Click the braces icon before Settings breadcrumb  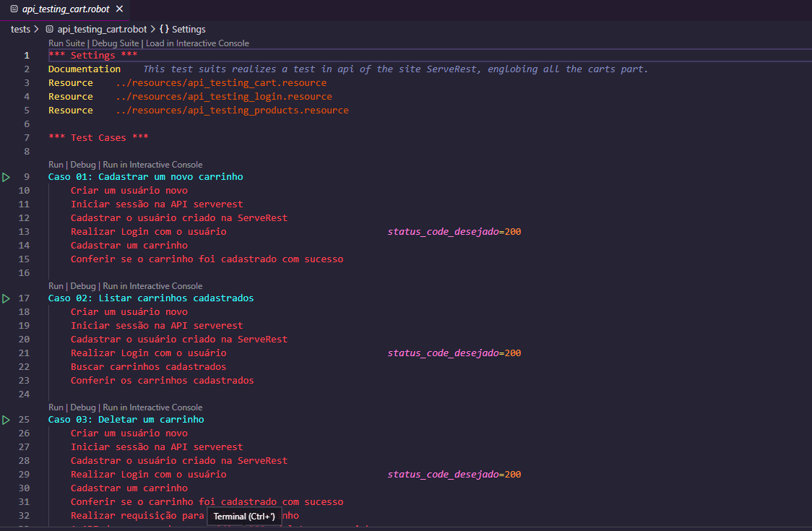(164, 30)
